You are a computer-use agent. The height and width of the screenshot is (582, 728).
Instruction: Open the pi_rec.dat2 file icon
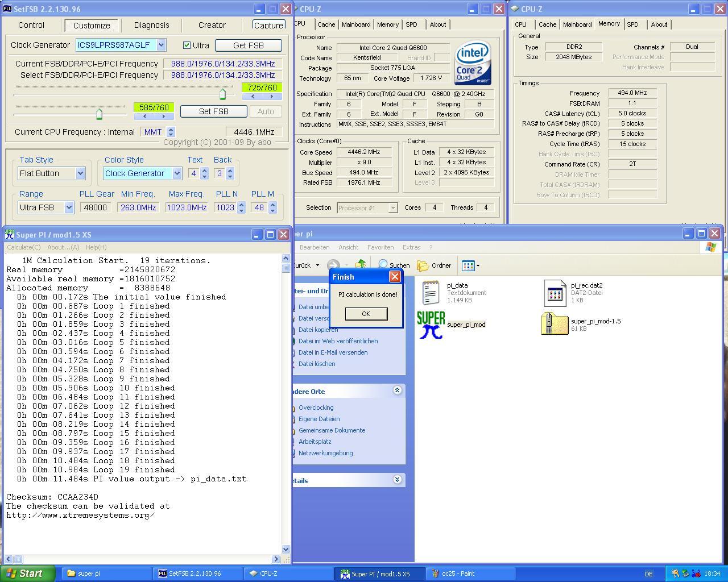click(555, 293)
